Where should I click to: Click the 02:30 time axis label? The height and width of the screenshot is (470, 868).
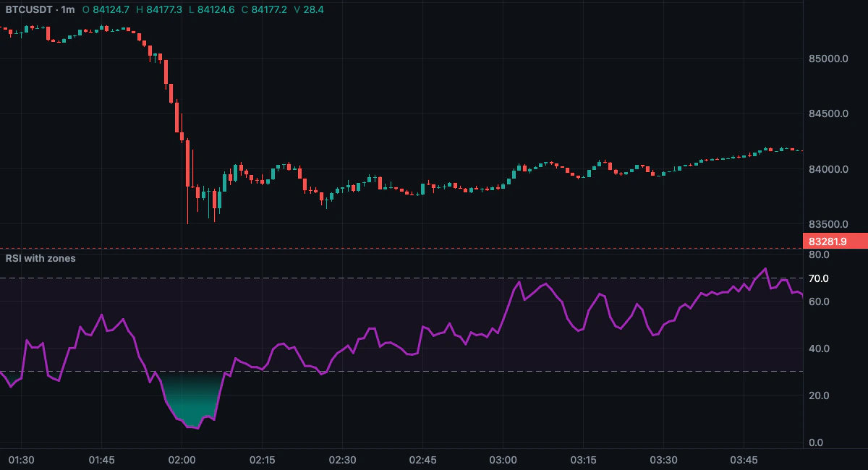(342, 461)
